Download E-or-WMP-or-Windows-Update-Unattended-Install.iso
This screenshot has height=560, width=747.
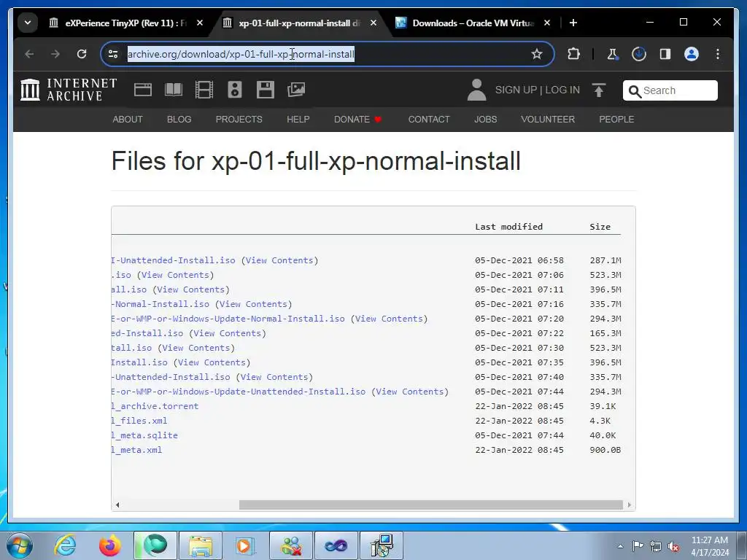click(x=239, y=392)
